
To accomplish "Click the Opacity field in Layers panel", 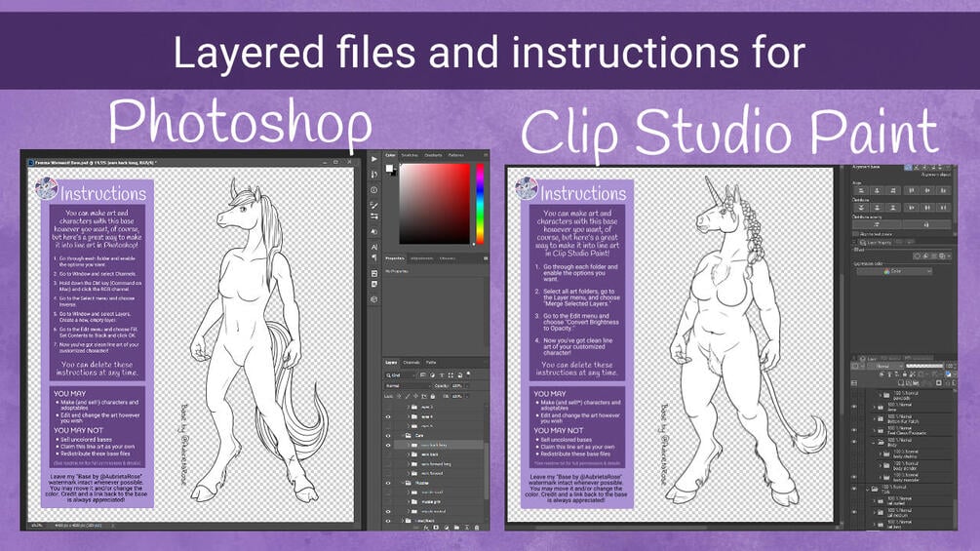I will point(457,386).
